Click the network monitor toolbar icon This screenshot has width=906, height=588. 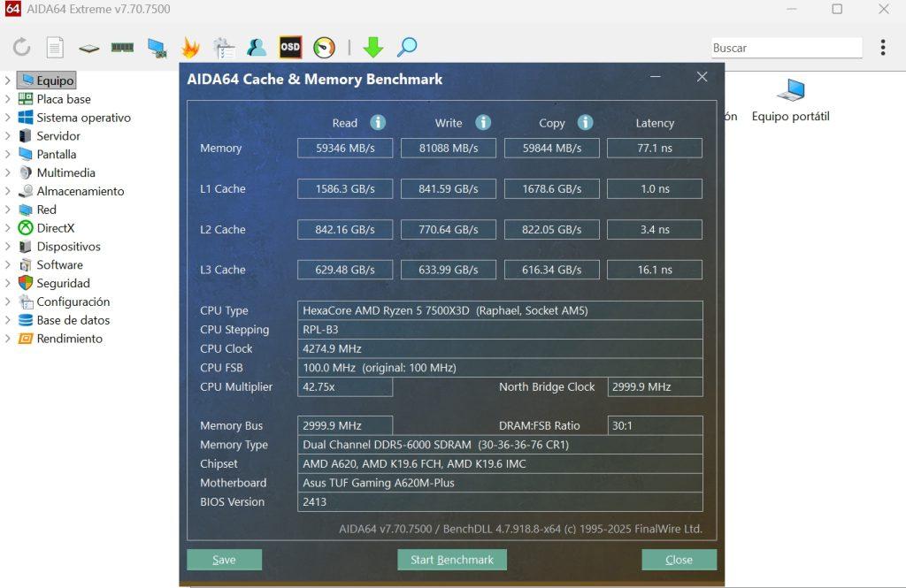point(157,48)
